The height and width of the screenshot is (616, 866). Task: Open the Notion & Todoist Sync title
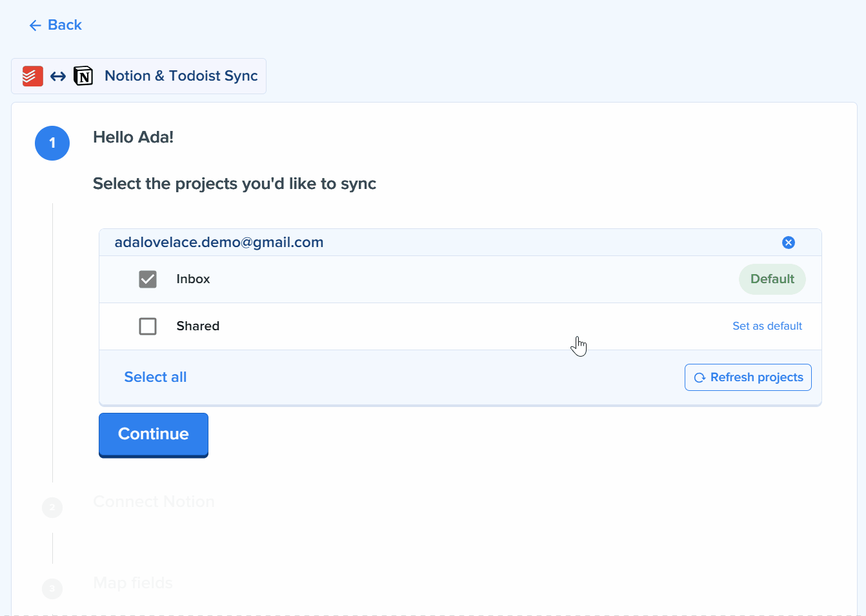pyautogui.click(x=181, y=76)
